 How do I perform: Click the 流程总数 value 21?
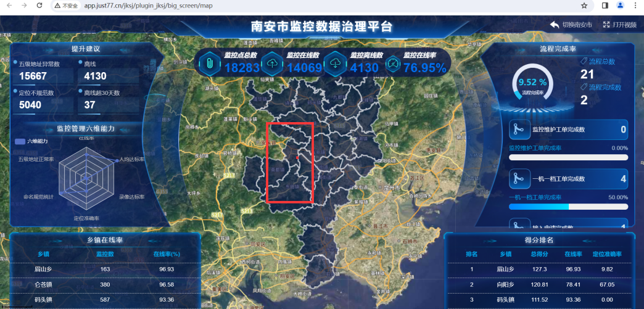tap(587, 75)
